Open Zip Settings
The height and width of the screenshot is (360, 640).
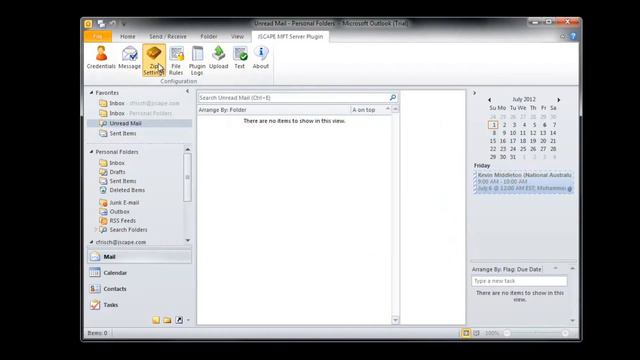pyautogui.click(x=154, y=60)
